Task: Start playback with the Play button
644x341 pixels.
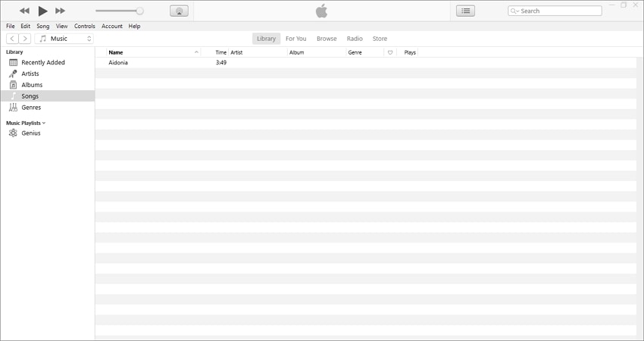Action: coord(42,11)
